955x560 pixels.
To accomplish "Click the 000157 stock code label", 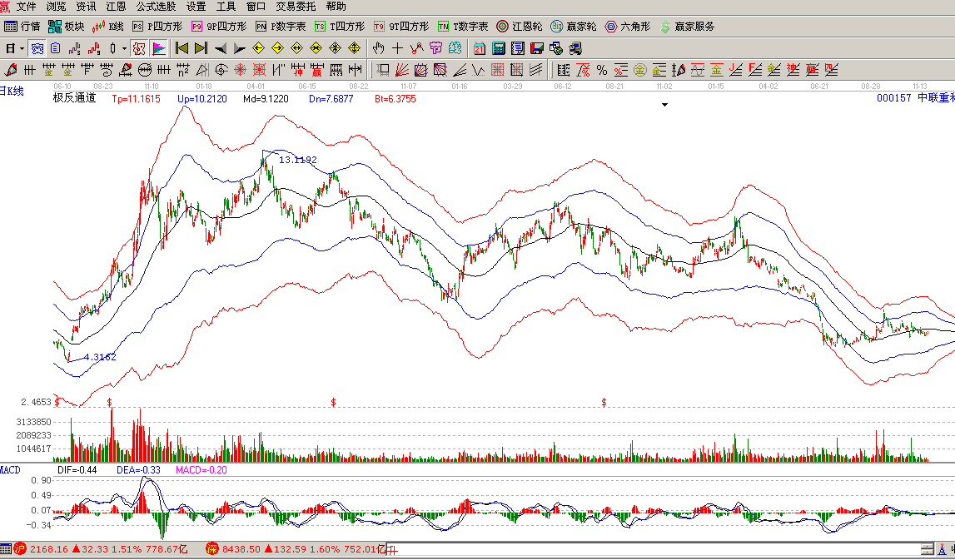I will tap(894, 98).
